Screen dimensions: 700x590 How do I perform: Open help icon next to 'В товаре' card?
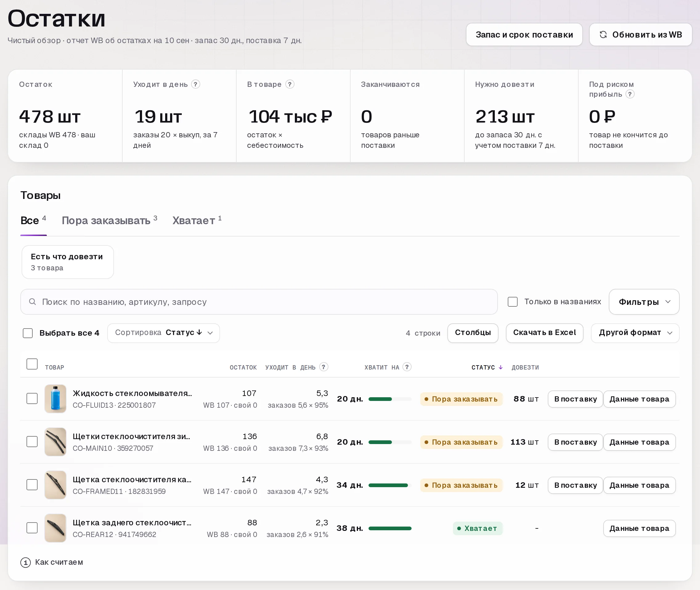(x=290, y=84)
